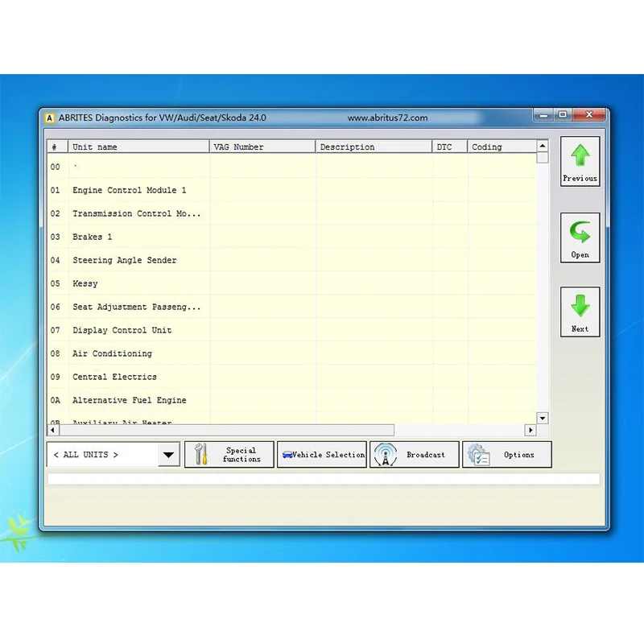Click the vertical scrollbar thumb
This screenshot has width=644, height=644.
click(543, 158)
